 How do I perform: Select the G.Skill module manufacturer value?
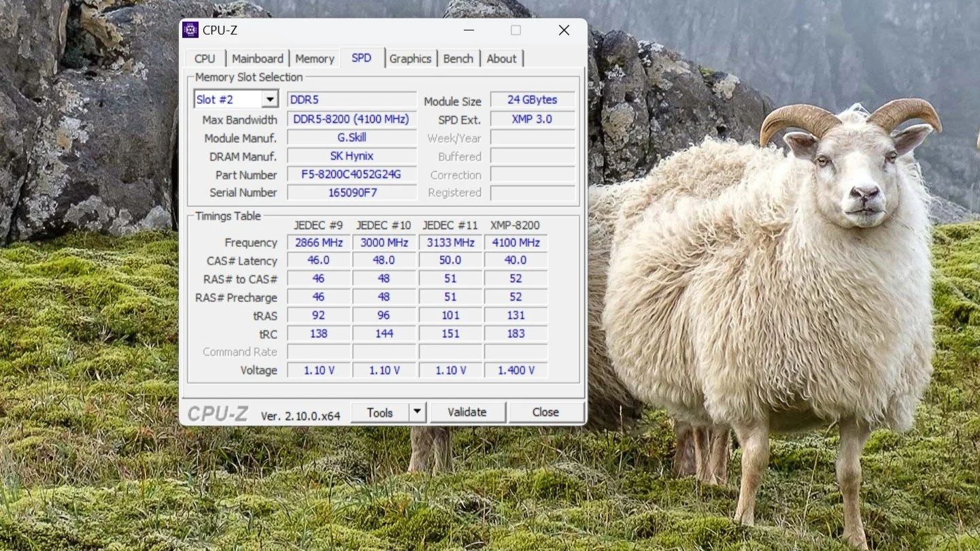352,137
